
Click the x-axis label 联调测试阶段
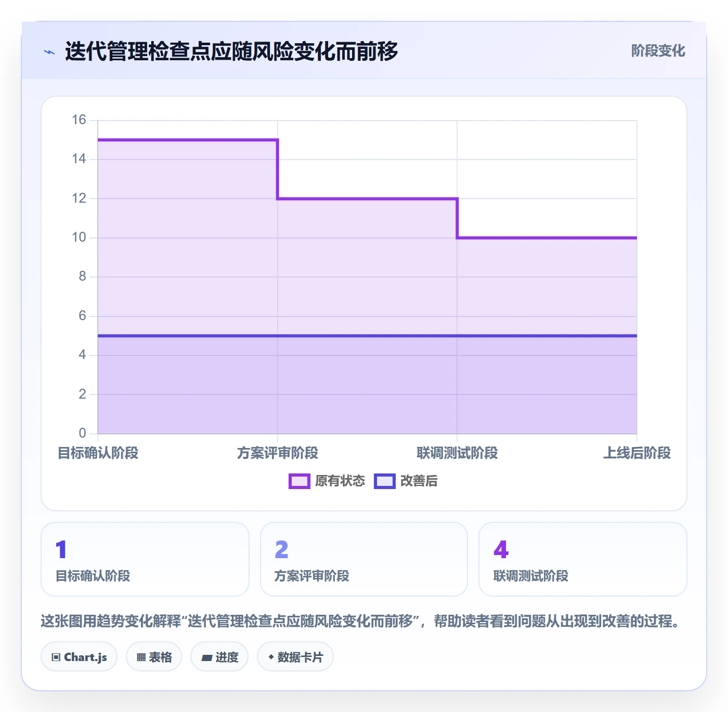pyautogui.click(x=457, y=453)
